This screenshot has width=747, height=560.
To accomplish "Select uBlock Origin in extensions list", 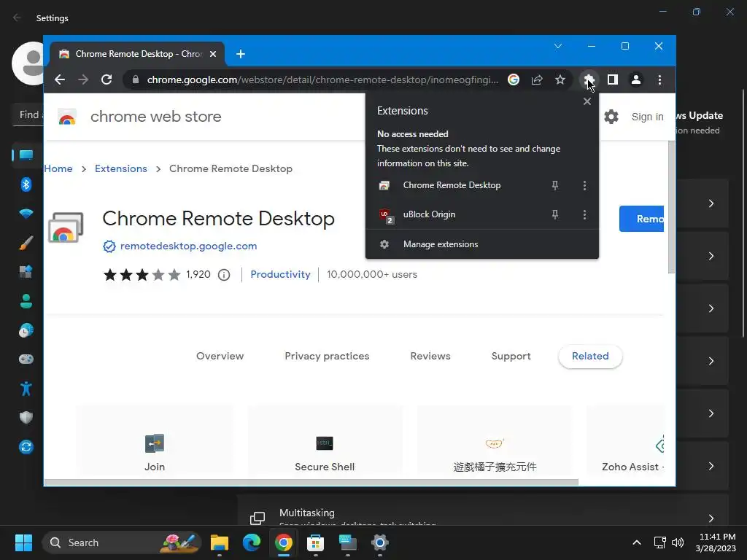I will (429, 215).
